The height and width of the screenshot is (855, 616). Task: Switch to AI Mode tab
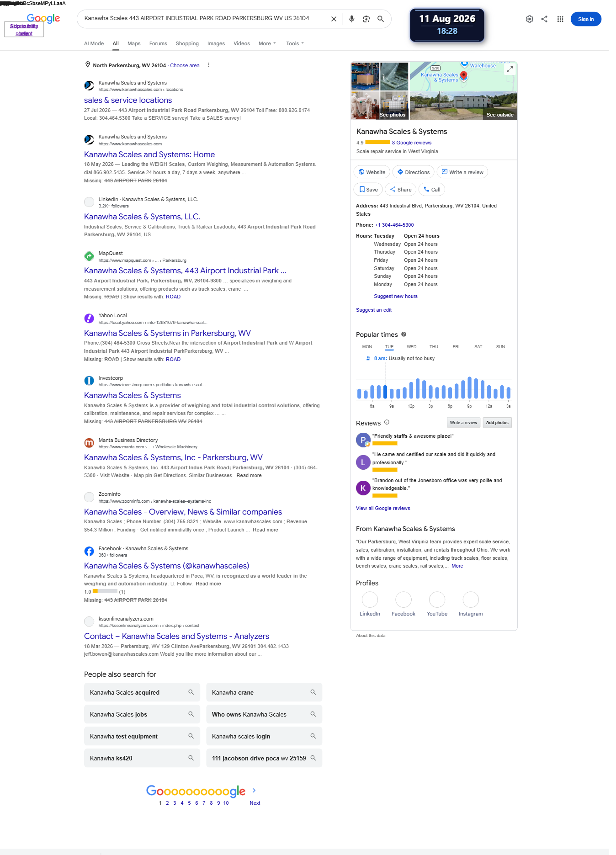pyautogui.click(x=94, y=43)
